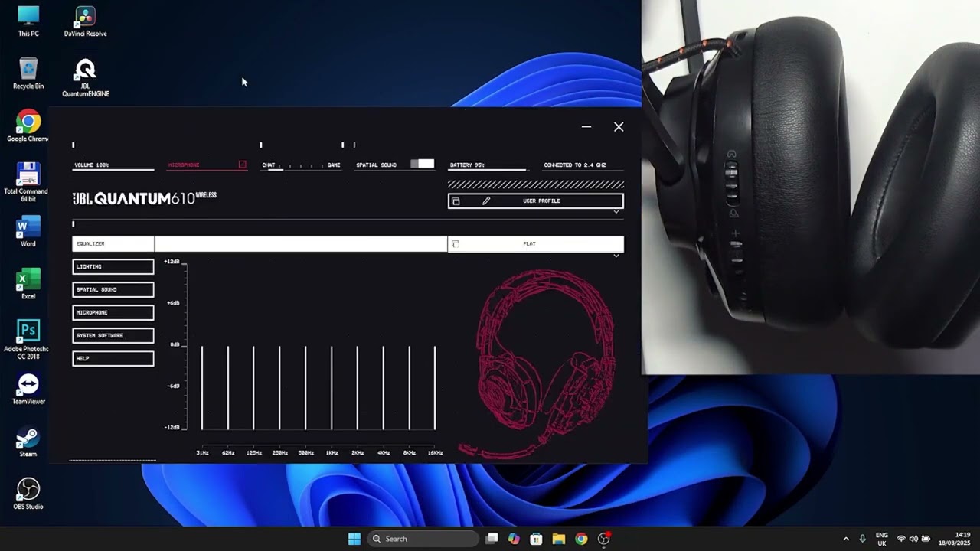The width and height of the screenshot is (980, 551).
Task: Open the Spatial Sound section in sidebar
Action: (113, 289)
